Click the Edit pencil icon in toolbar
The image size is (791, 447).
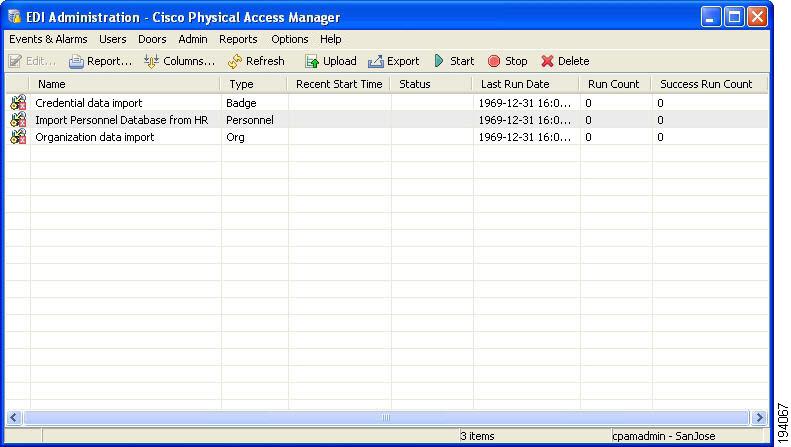coord(15,61)
